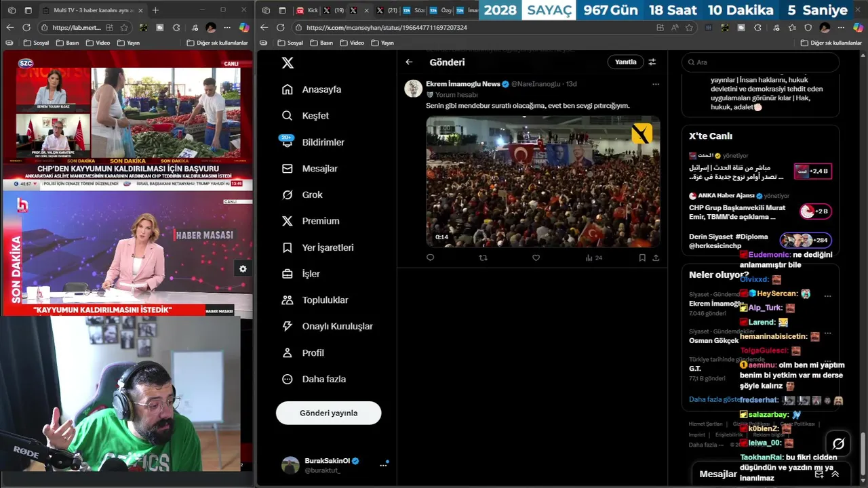The image size is (868, 488).
Task: Focus the Ara search field
Action: pyautogui.click(x=760, y=62)
